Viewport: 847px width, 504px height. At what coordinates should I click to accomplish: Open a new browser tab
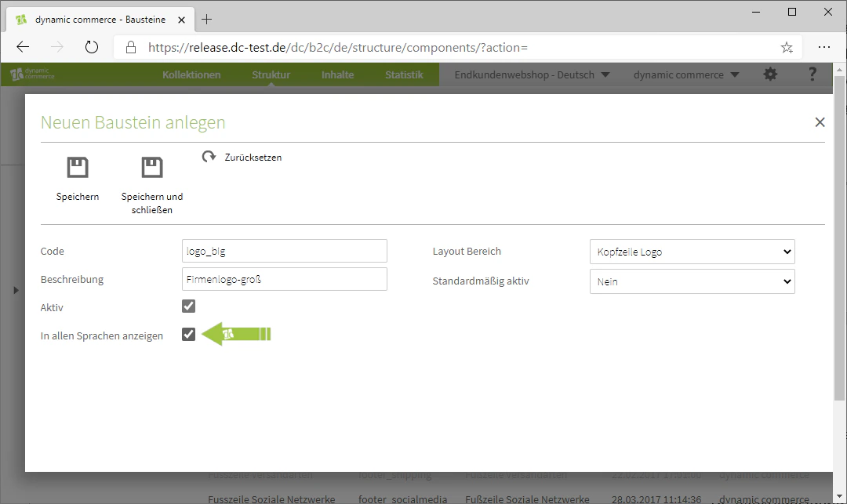click(206, 20)
